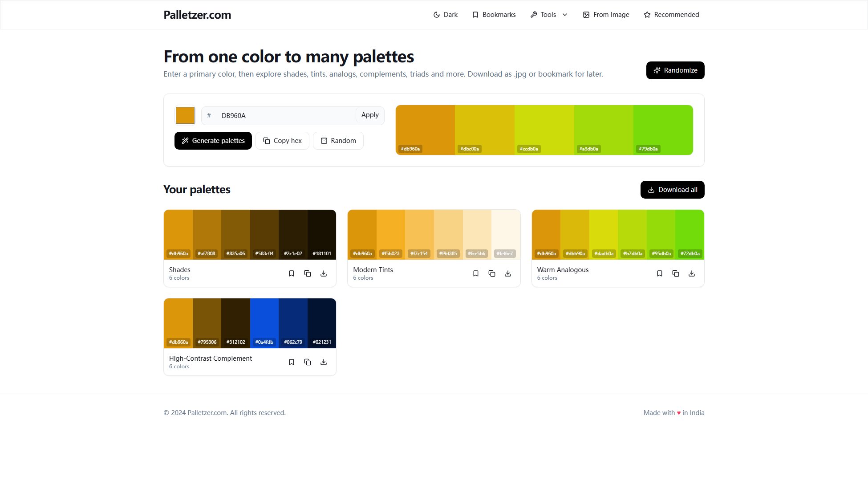Download the Modern Tints palette
The image size is (868, 497).
(508, 273)
